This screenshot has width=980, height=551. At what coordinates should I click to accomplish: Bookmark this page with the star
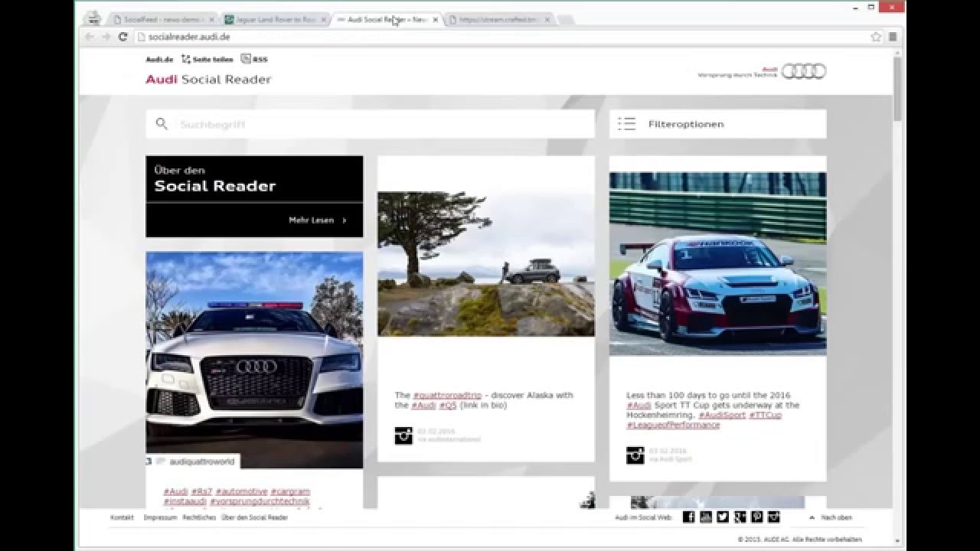tap(876, 37)
